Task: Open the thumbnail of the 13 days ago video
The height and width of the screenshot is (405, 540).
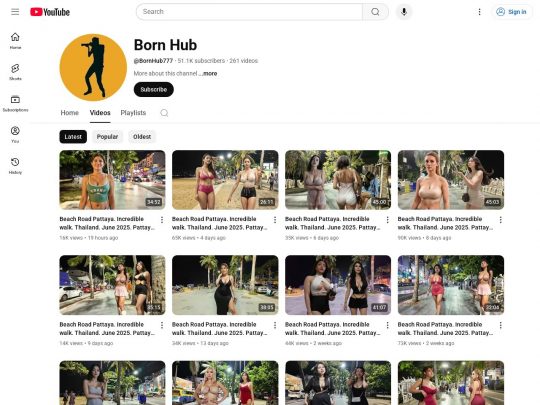Action: 225,285
